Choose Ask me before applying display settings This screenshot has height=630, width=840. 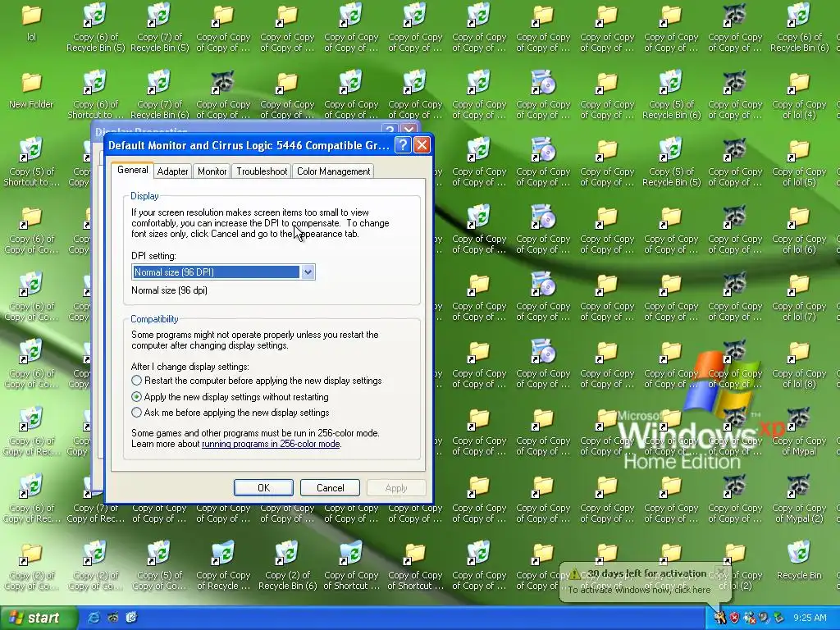tap(231, 413)
